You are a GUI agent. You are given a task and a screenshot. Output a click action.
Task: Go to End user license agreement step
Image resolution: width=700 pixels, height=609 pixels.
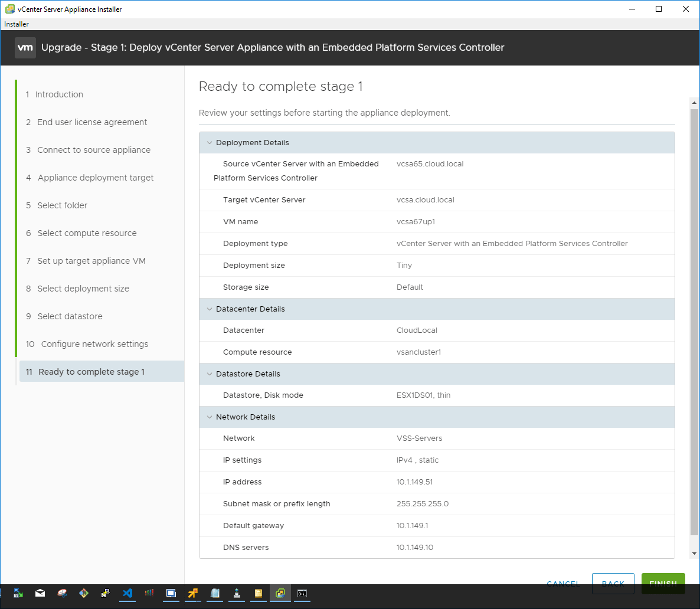pos(86,122)
